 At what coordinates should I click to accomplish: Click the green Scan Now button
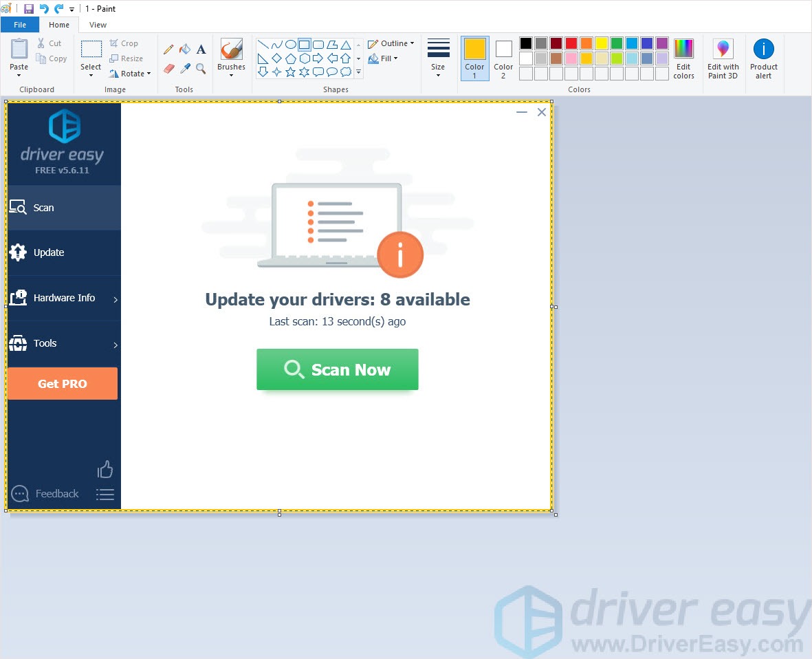(x=338, y=369)
